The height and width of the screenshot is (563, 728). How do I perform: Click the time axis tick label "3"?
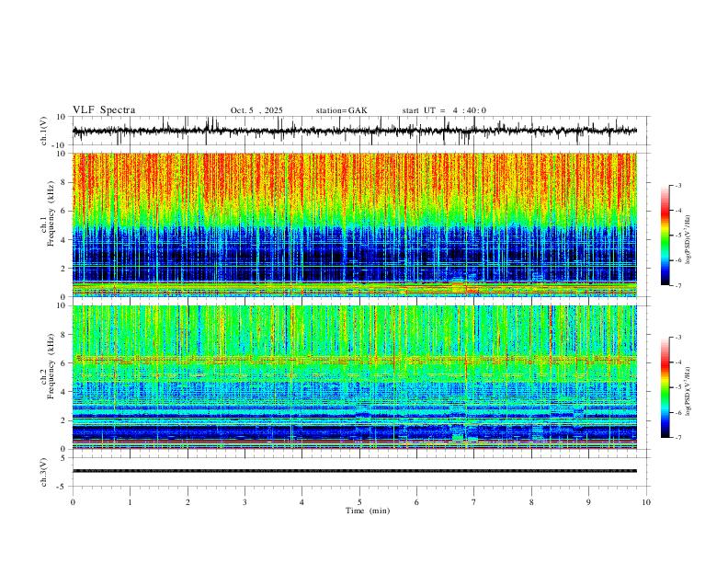[x=245, y=502]
